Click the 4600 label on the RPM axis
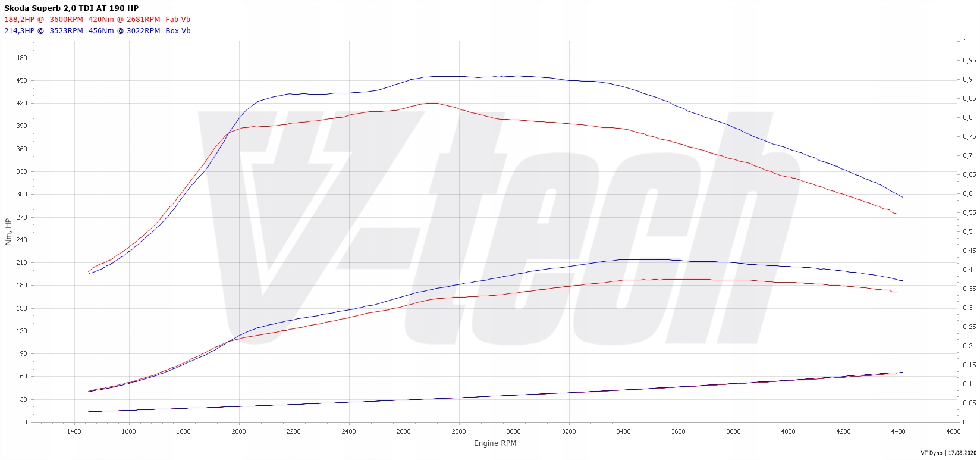The image size is (980, 460). pos(953,431)
